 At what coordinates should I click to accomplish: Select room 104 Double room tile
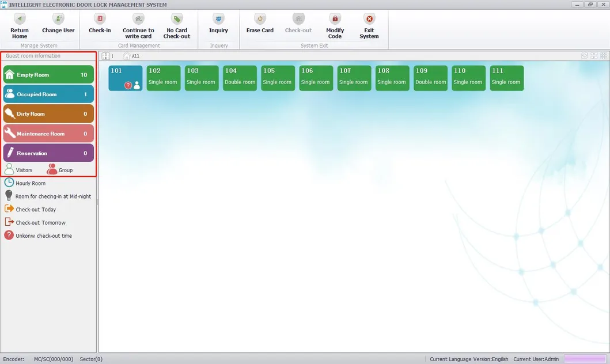pos(240,78)
